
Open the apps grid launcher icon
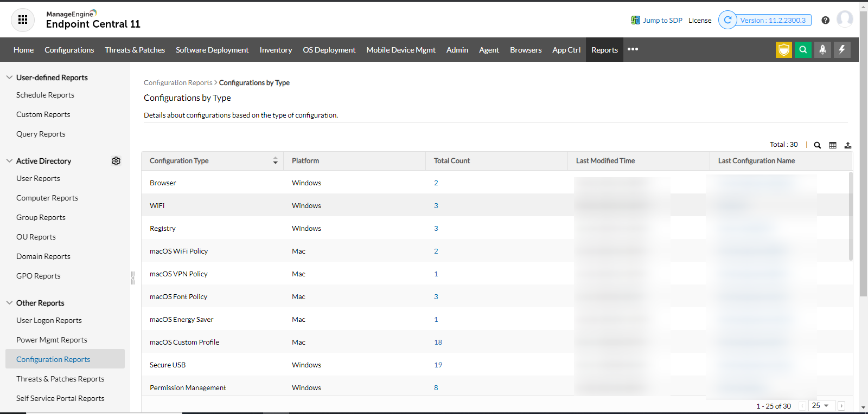click(x=23, y=20)
